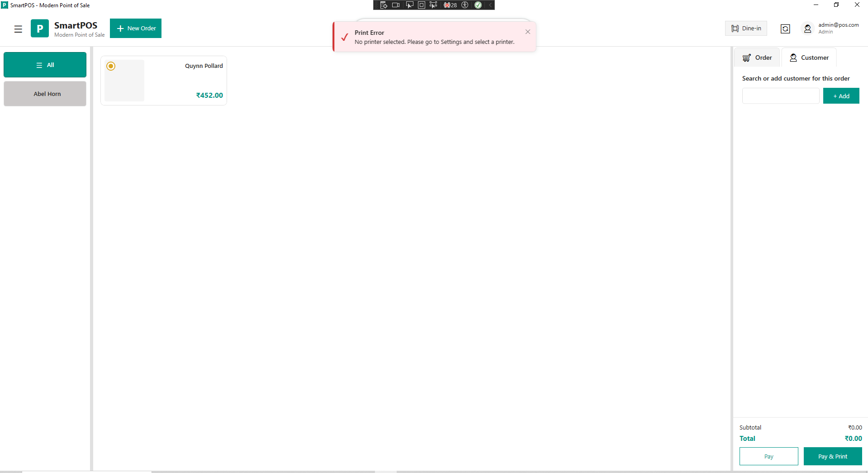
Task: Collapse the debug toolbar with chevron
Action: pyautogui.click(x=490, y=5)
